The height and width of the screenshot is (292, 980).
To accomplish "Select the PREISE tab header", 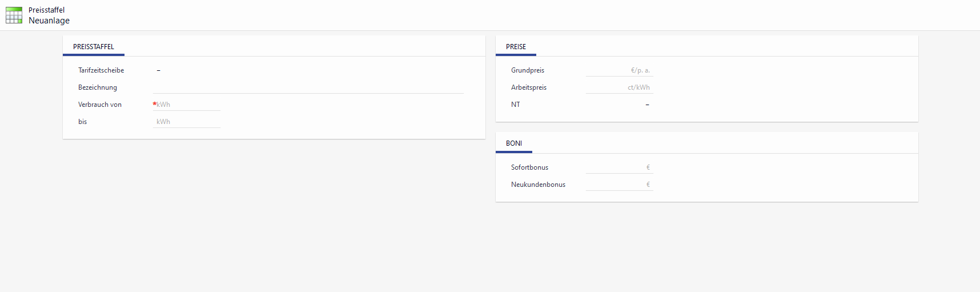I will click(516, 47).
